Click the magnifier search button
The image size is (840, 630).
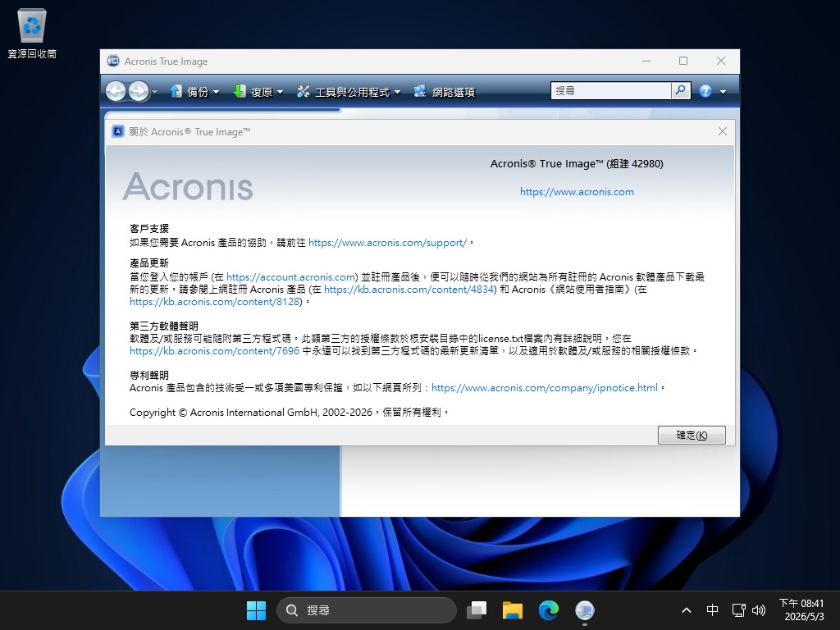coord(680,90)
